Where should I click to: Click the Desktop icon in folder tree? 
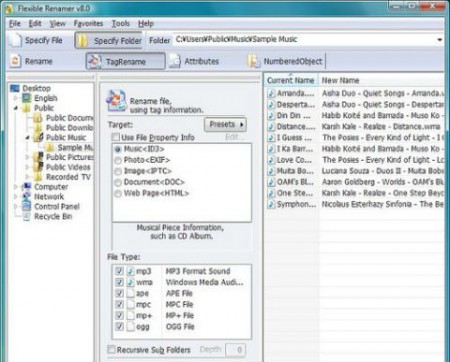click(x=15, y=88)
